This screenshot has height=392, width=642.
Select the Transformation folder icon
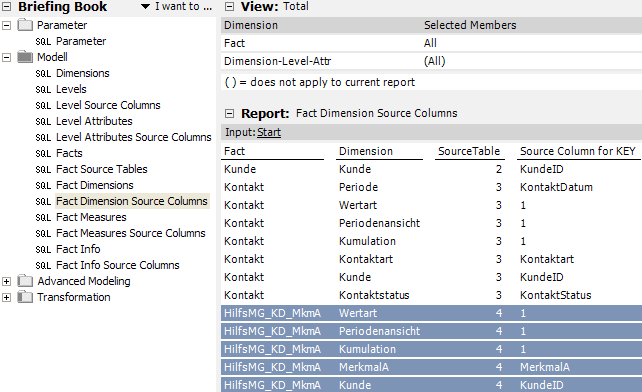pyautogui.click(x=25, y=297)
